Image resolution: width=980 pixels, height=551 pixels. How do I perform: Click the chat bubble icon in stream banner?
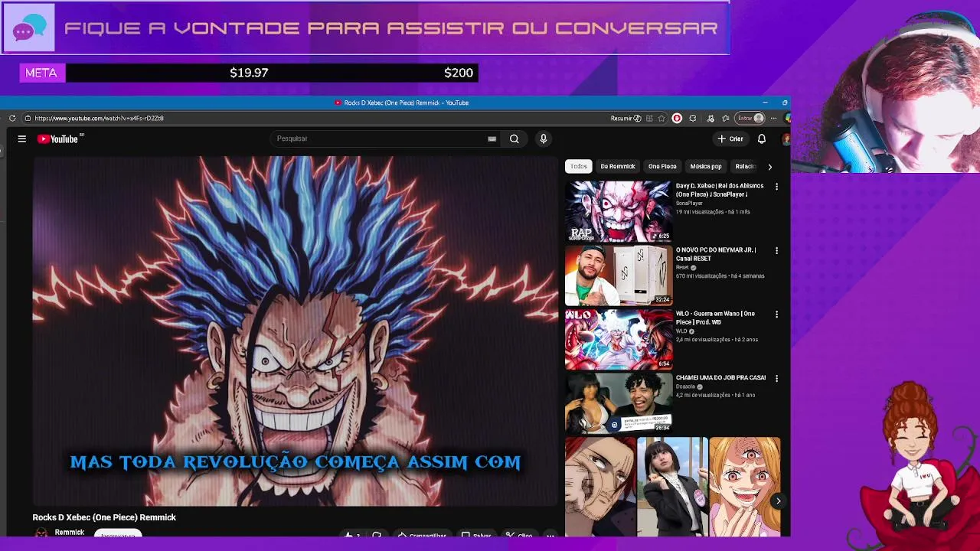[x=29, y=28]
